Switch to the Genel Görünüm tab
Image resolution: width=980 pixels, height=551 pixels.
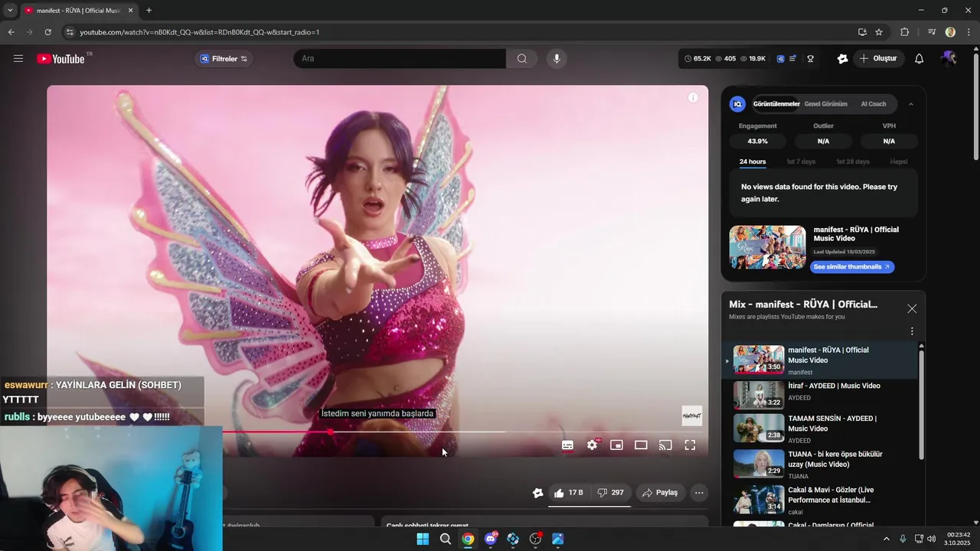pyautogui.click(x=825, y=104)
